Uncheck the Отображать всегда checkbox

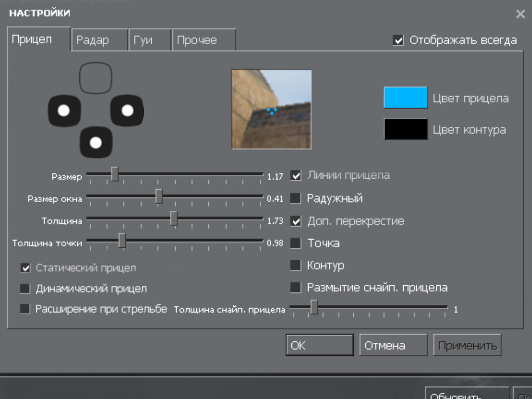click(x=398, y=41)
